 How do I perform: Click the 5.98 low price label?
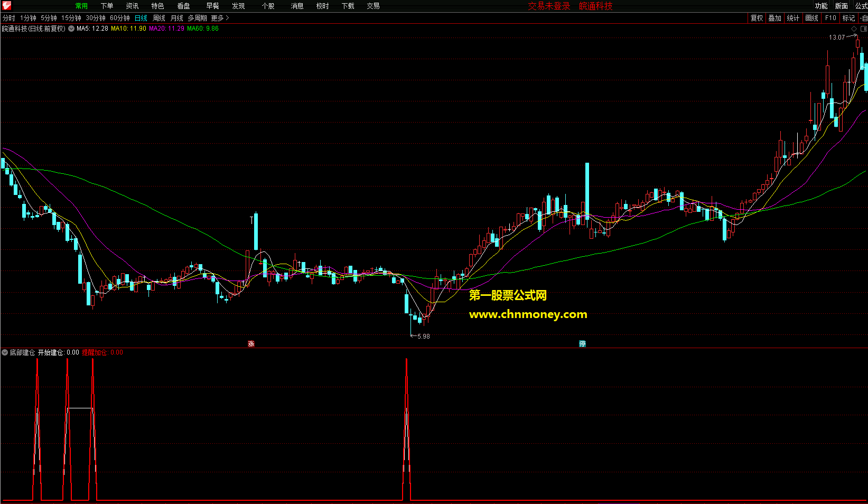[x=424, y=337]
